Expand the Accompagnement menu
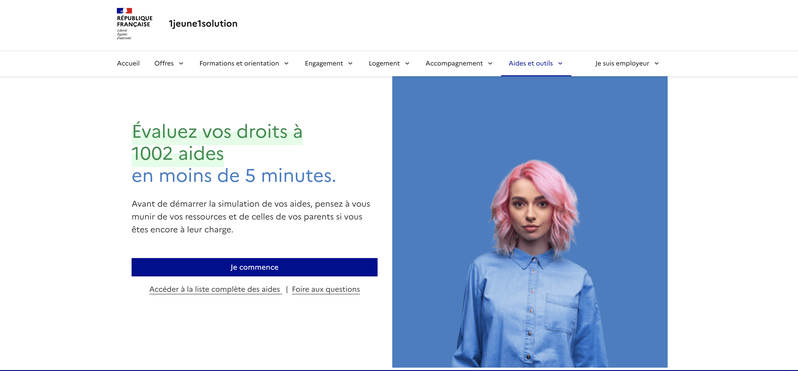 coord(459,64)
